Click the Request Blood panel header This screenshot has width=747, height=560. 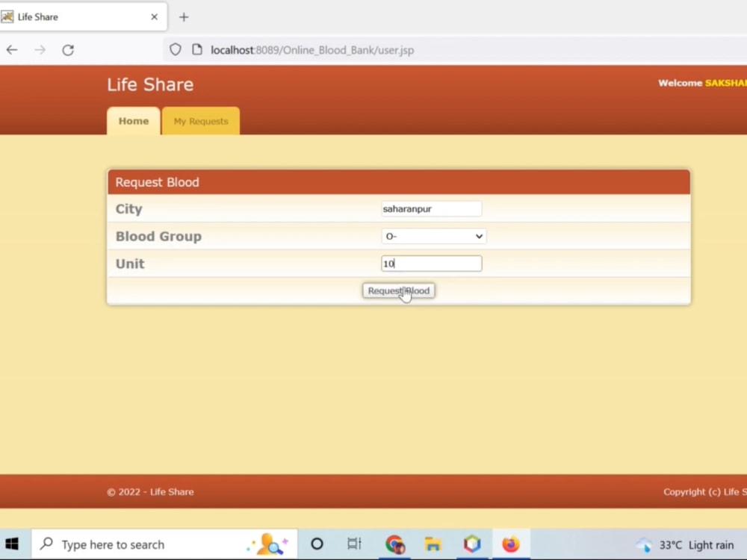pyautogui.click(x=399, y=182)
